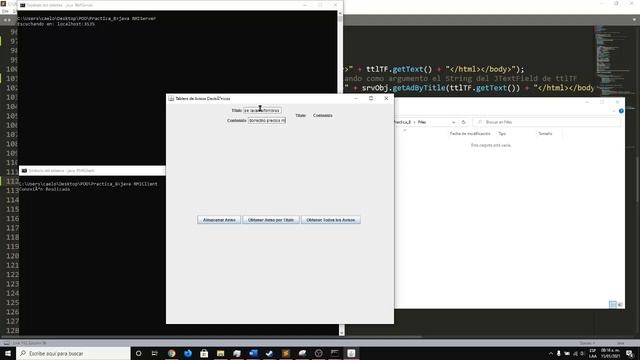Open Cortana circle icon in taskbar
The width and height of the screenshot is (640, 360).
pos(138,353)
